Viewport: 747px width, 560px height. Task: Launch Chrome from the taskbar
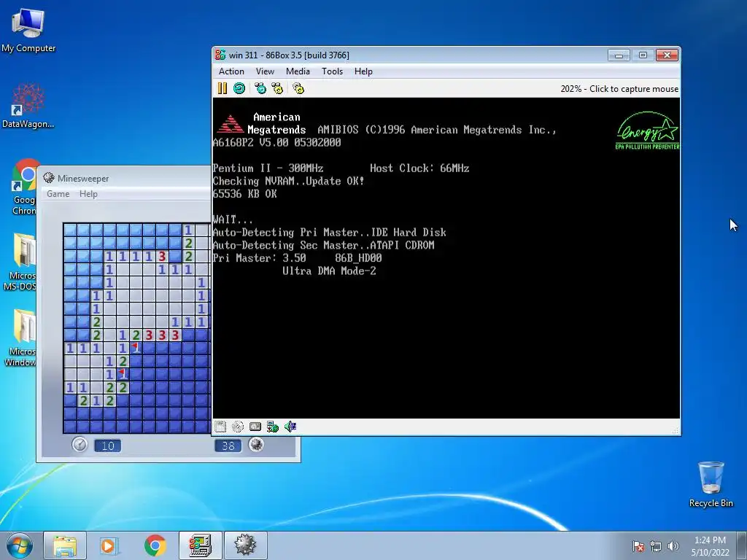[155, 545]
